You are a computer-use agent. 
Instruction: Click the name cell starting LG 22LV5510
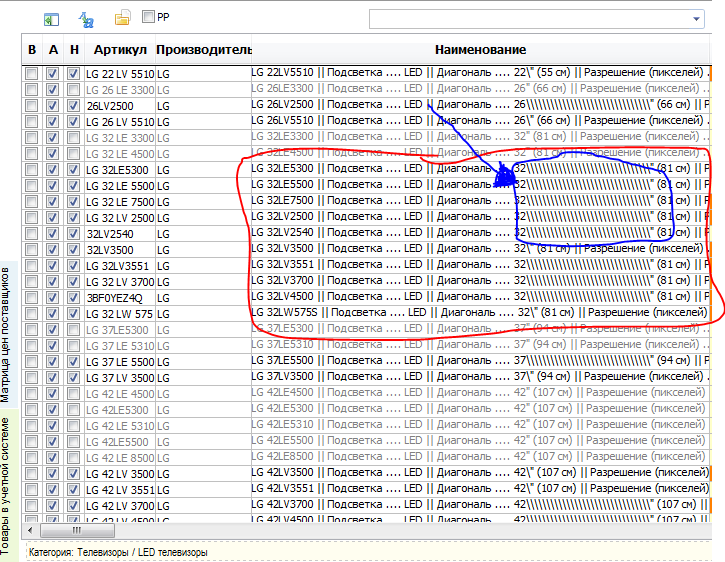pyautogui.click(x=480, y=73)
